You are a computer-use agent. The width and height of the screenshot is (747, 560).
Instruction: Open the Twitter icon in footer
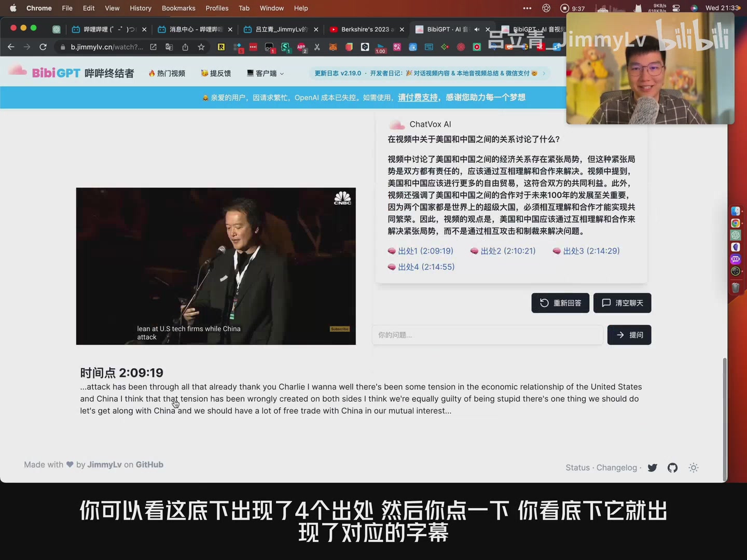[653, 468]
